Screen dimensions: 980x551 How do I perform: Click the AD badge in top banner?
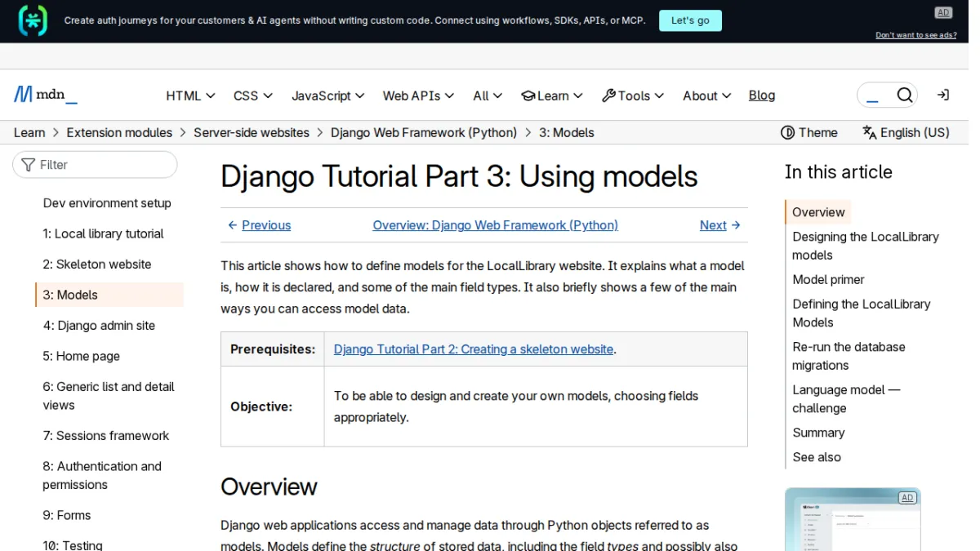943,12
